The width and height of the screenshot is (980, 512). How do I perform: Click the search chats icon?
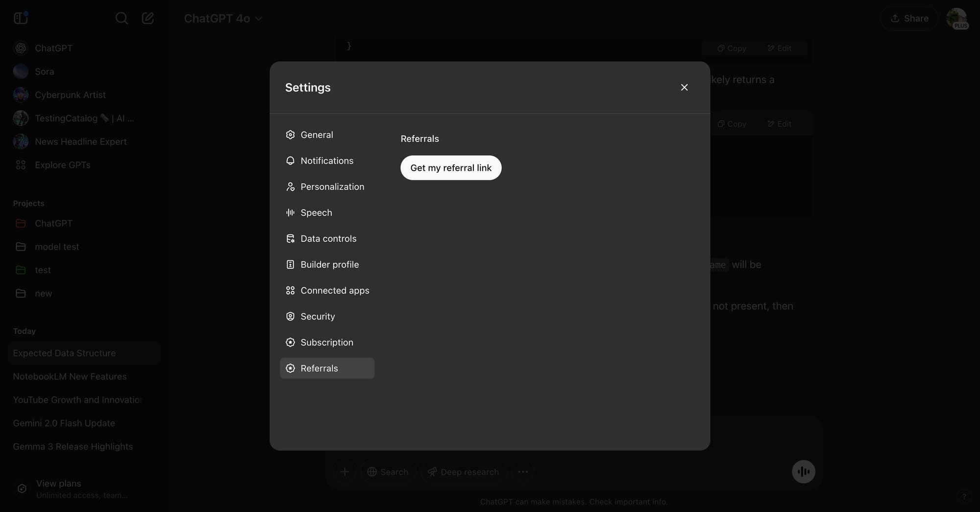(x=122, y=19)
